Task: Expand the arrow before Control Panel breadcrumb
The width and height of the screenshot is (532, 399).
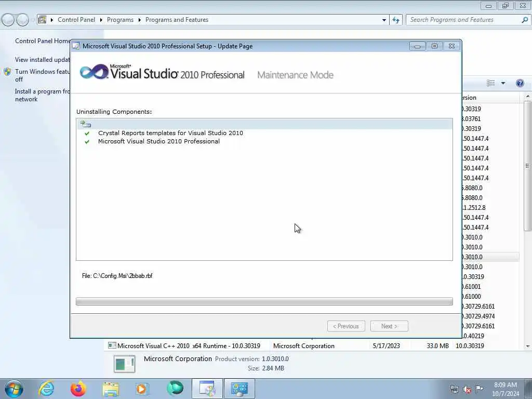Action: (52, 20)
